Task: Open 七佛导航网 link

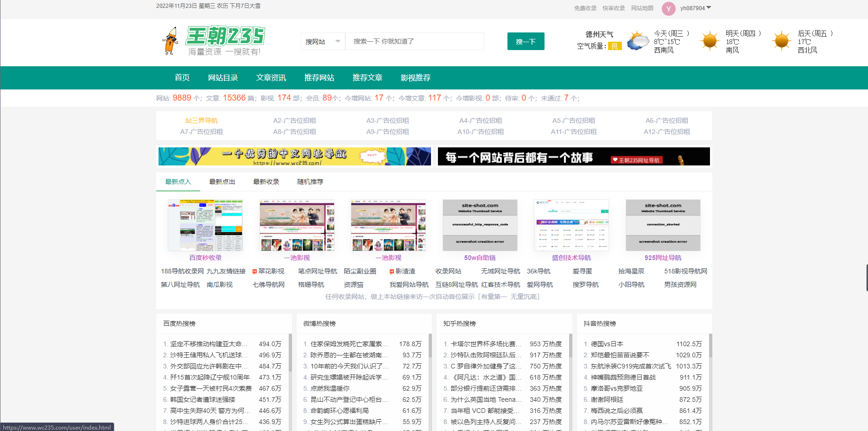Action: 268,285
